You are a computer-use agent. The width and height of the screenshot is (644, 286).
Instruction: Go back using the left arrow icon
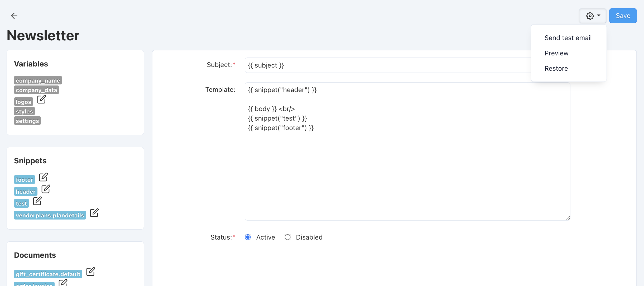(x=14, y=16)
